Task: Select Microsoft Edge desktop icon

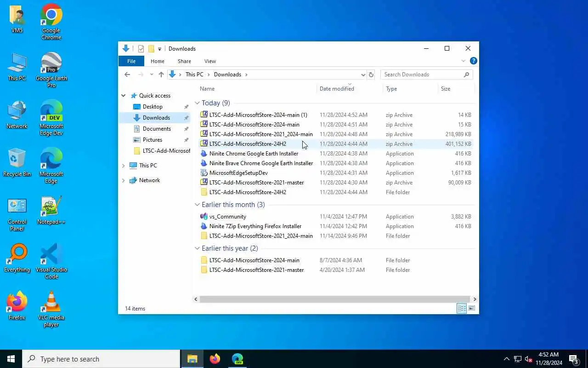Action: tap(51, 166)
